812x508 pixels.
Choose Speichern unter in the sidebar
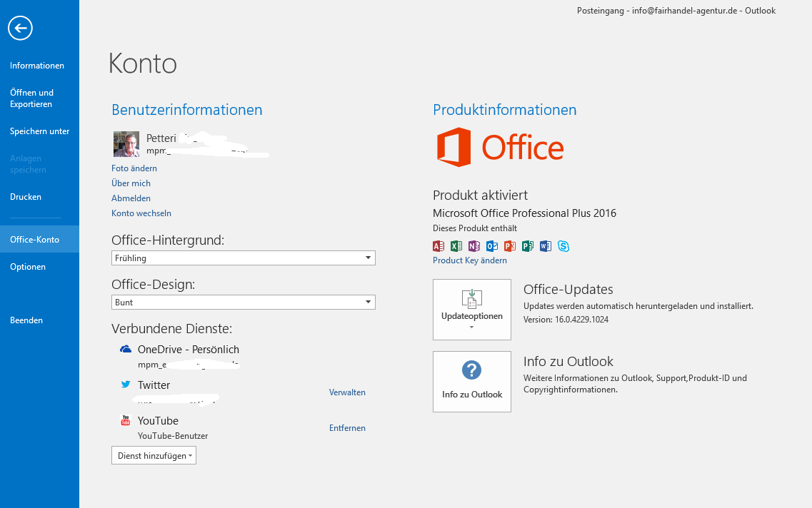39,131
